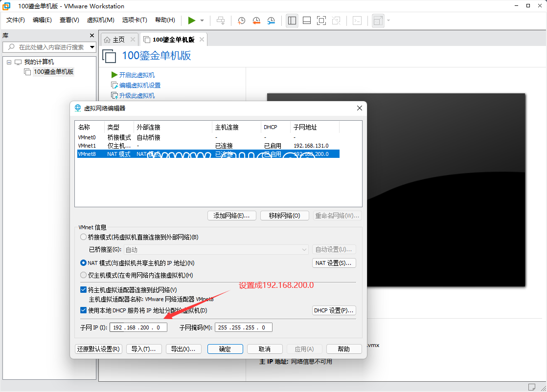Viewport: 547px width, 392px height.
Task: Click the DHCP 设置(P)... button
Action: [x=334, y=310]
